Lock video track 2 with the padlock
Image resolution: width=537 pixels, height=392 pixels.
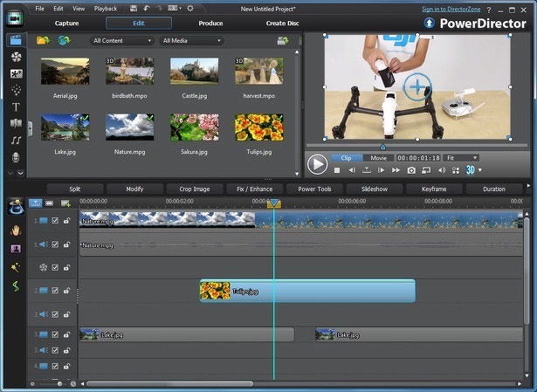[66, 291]
